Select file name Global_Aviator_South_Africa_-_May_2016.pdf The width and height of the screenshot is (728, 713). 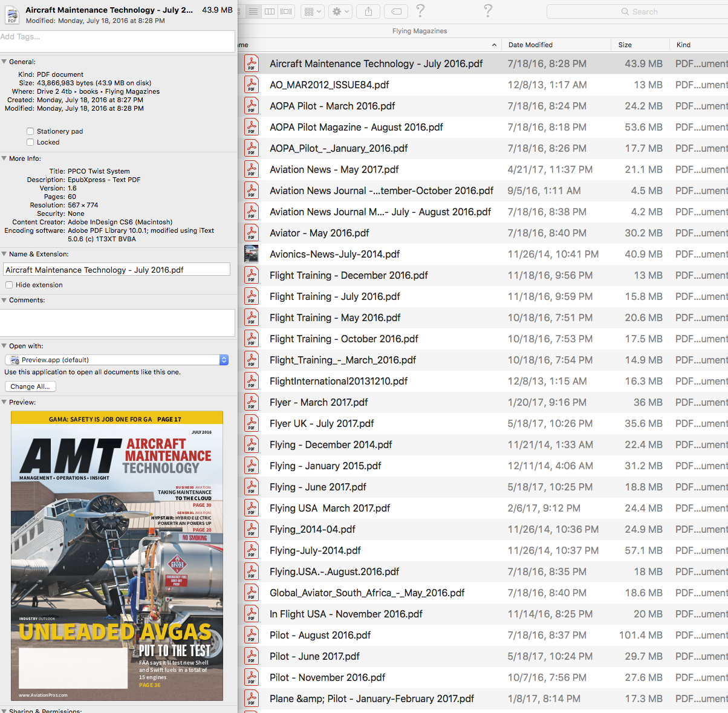367,593
